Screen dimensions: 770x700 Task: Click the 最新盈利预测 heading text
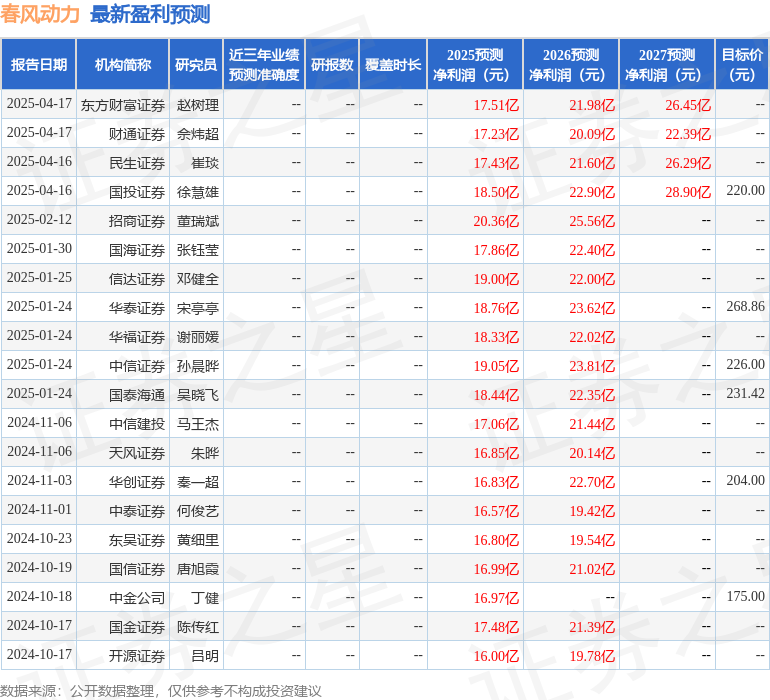pos(150,14)
